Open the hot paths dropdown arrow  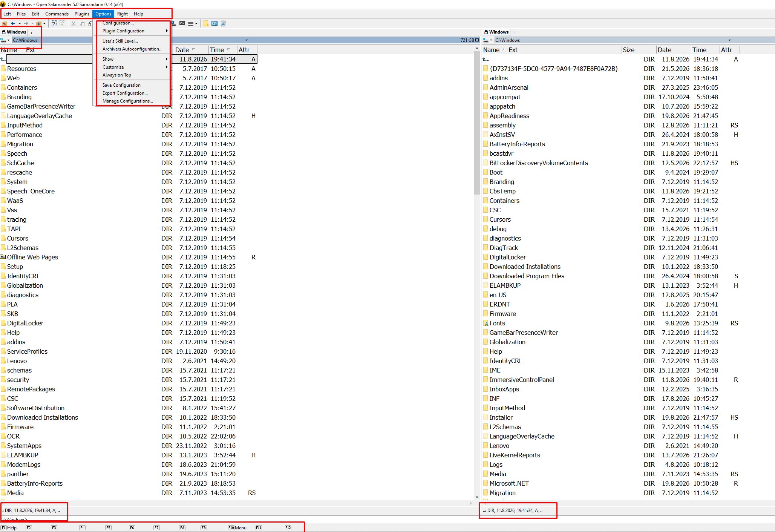point(44,23)
